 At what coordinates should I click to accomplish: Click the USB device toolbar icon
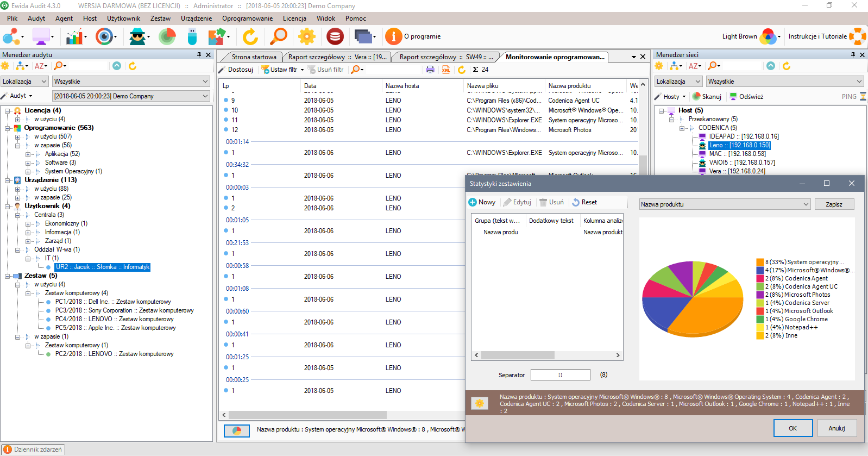pos(192,37)
